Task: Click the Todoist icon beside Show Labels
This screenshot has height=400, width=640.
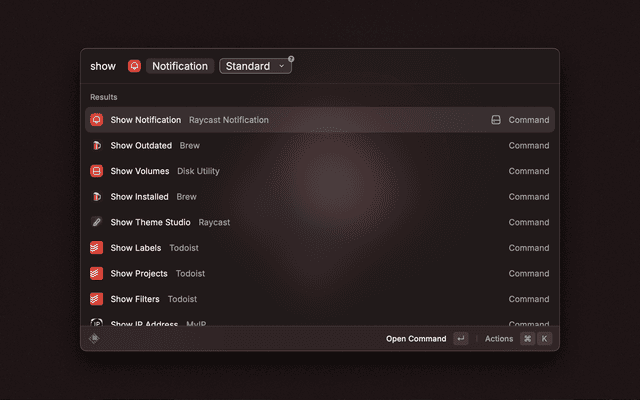Action: [97, 248]
